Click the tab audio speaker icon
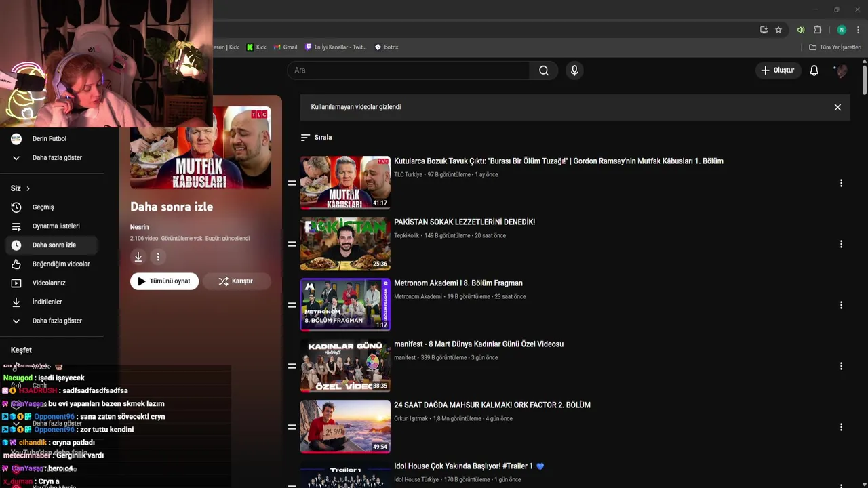 pyautogui.click(x=801, y=30)
